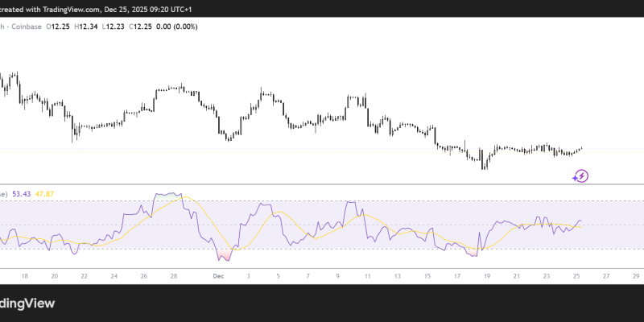Click the open price O12.25
Screen dimensions: 644x322
[x=57, y=27]
